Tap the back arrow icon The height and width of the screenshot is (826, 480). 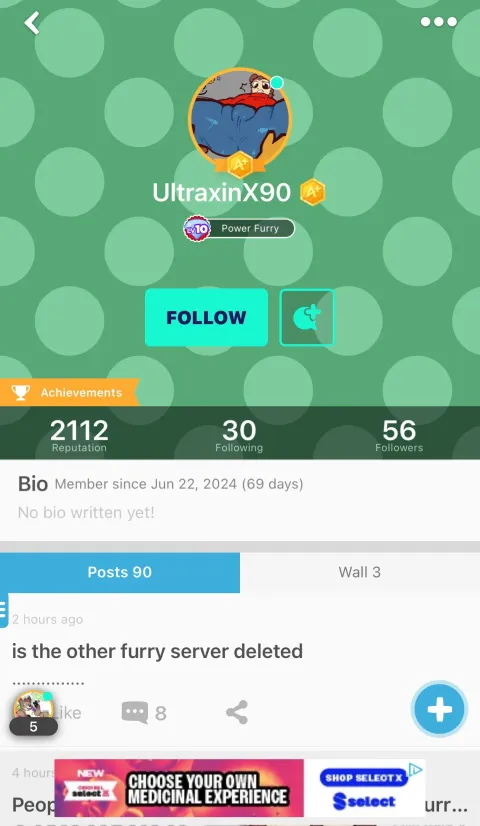32,23
